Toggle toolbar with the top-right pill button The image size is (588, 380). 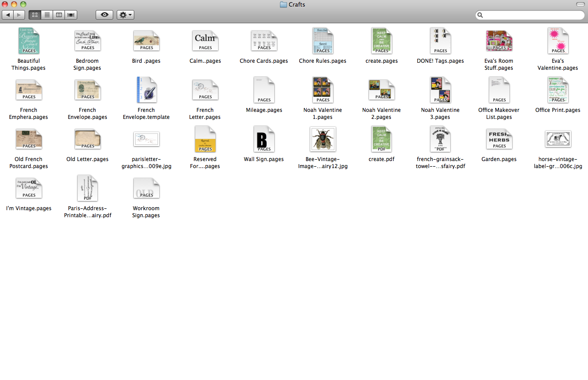pos(580,4)
